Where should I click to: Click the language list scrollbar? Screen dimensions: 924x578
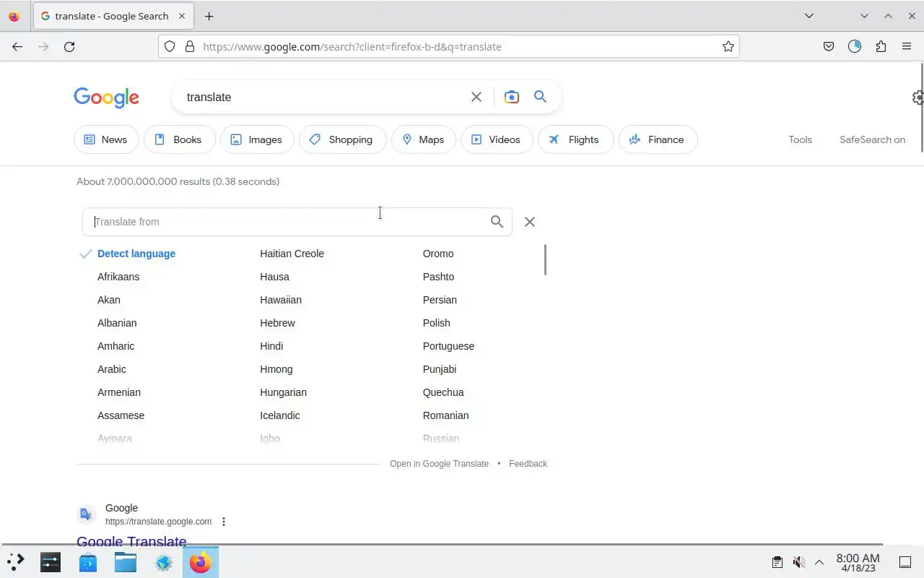(x=545, y=259)
